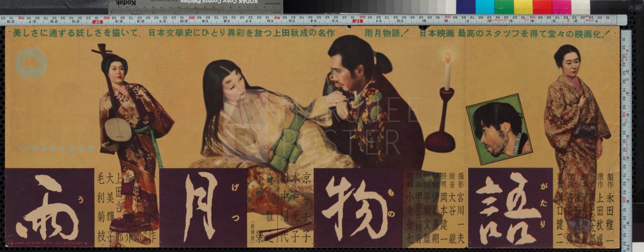Pick the red patch on the Kodak strip
This screenshot has height=252, width=644.
542,6
